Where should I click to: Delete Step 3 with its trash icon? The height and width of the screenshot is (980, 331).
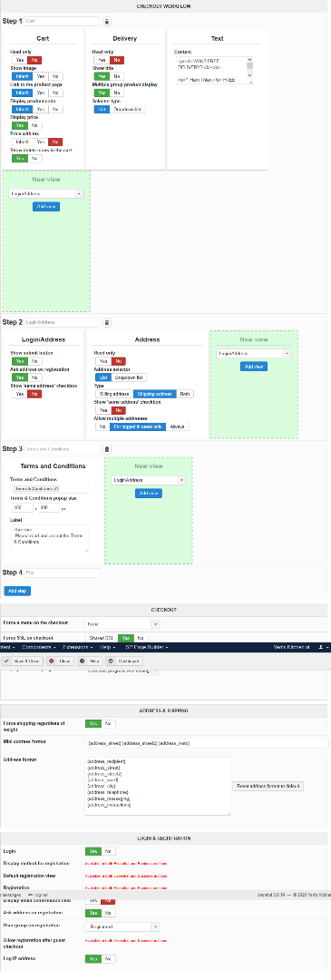[x=107, y=449]
